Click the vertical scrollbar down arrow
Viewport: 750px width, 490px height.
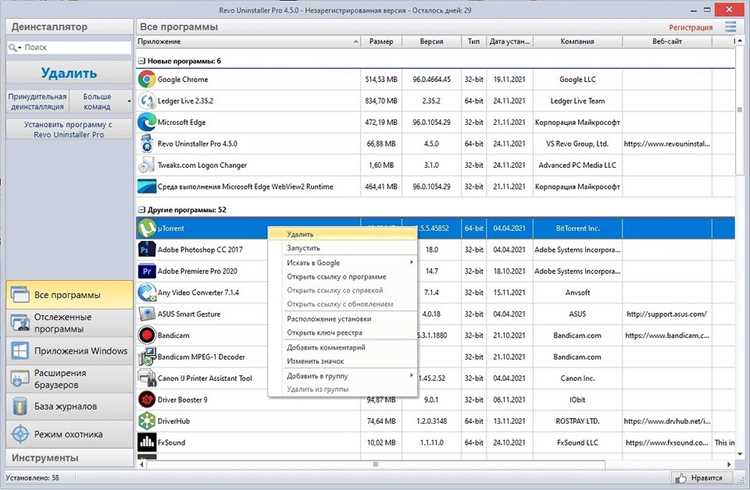[x=740, y=453]
